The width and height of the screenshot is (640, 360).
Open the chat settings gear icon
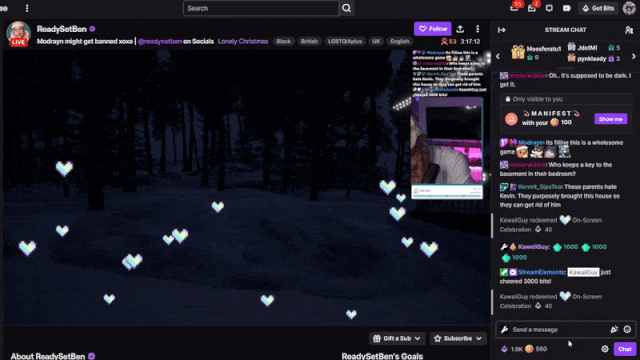click(x=605, y=349)
